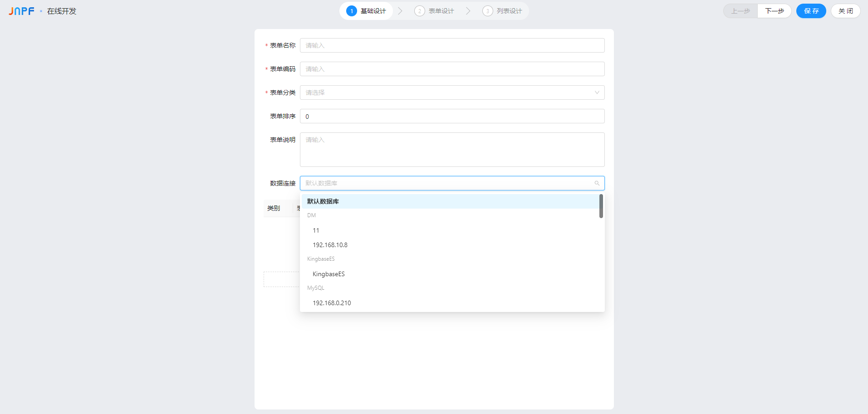Click the 关闭 button
The width and height of the screenshot is (868, 414).
click(845, 11)
